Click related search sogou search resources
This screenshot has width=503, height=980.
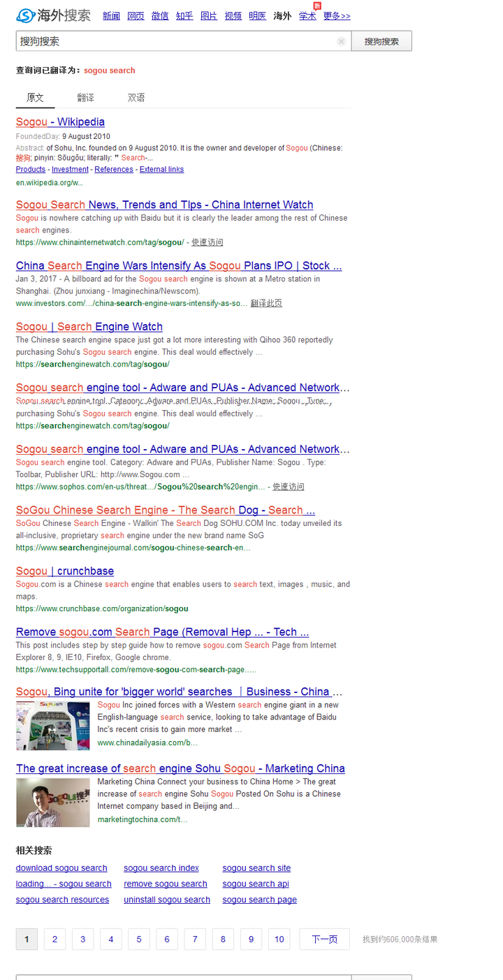coord(62,900)
